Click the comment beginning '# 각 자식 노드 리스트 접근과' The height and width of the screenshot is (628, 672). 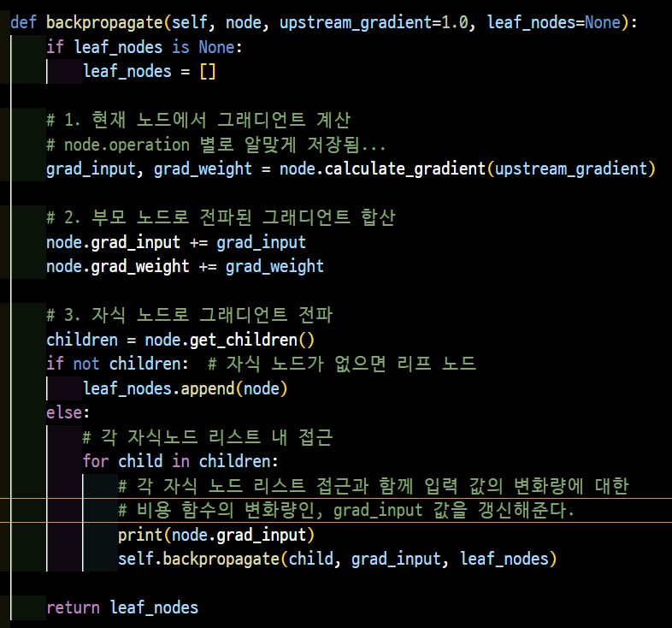(374, 486)
